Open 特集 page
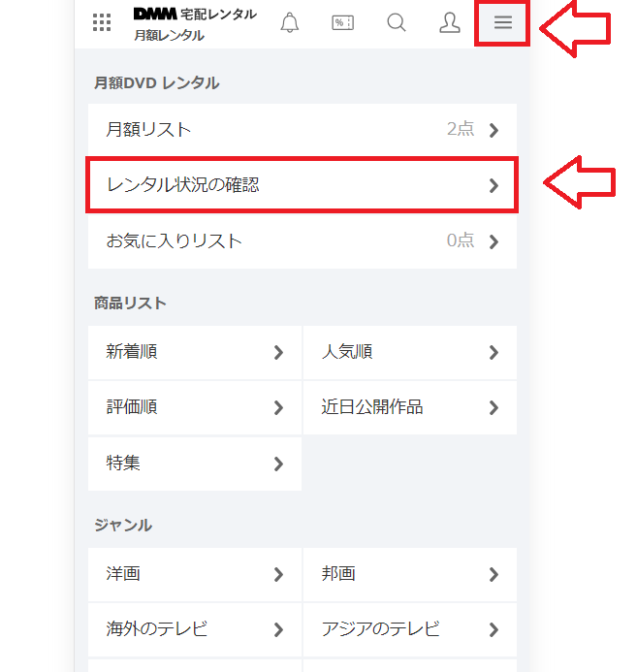 pos(195,464)
